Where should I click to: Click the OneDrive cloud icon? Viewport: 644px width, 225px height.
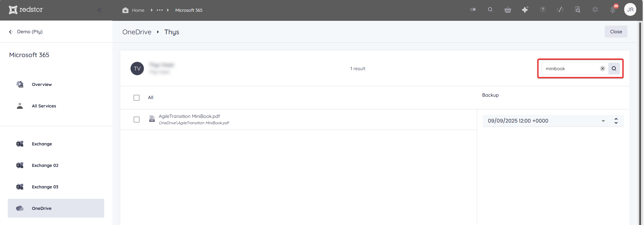tap(20, 208)
